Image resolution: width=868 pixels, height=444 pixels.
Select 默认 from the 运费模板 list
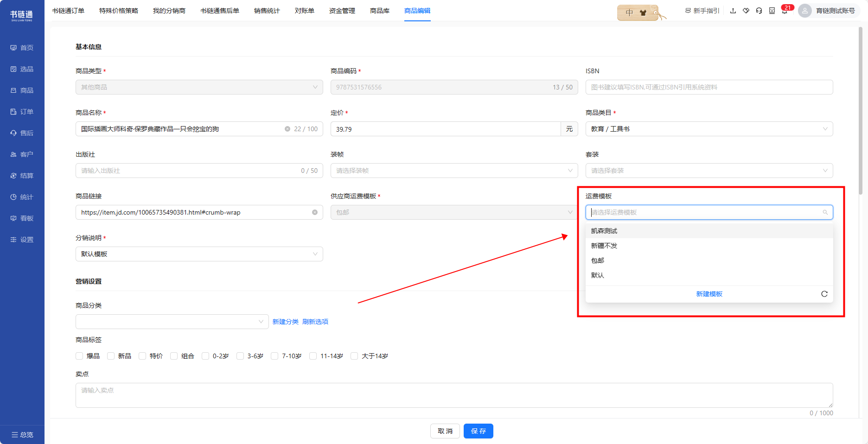(709, 275)
